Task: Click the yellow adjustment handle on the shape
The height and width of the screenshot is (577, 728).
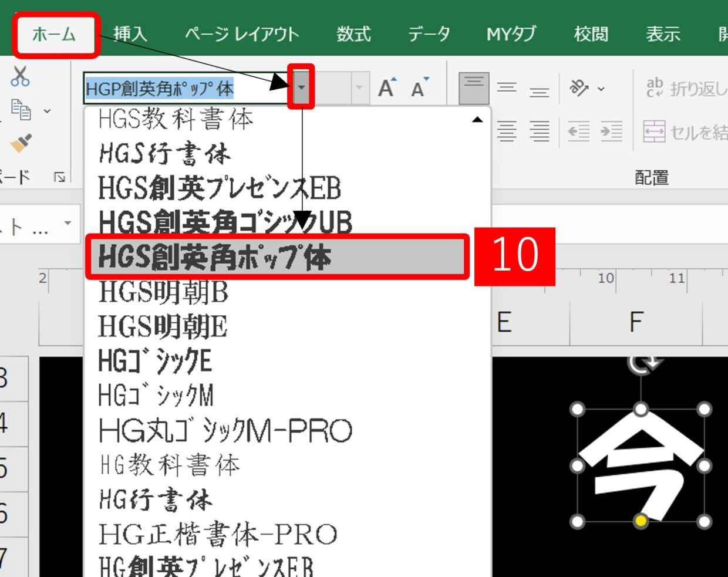Action: (641, 521)
